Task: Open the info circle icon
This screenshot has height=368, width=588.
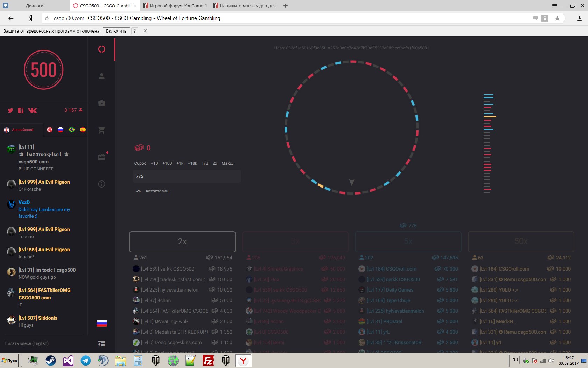Action: [x=101, y=184]
